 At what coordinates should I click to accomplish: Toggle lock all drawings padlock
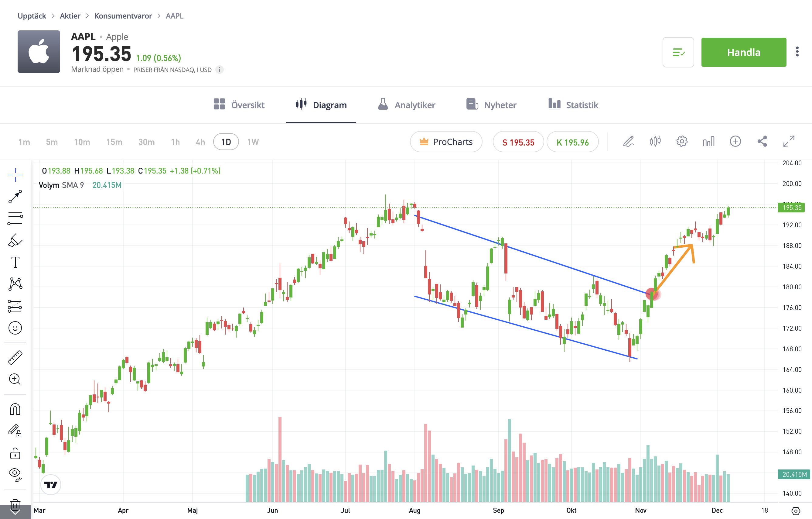[15, 453]
